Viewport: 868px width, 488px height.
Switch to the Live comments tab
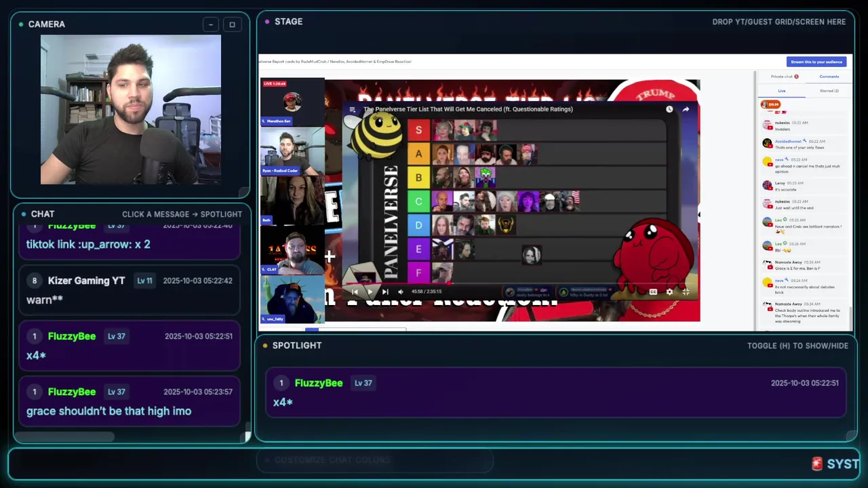point(782,91)
